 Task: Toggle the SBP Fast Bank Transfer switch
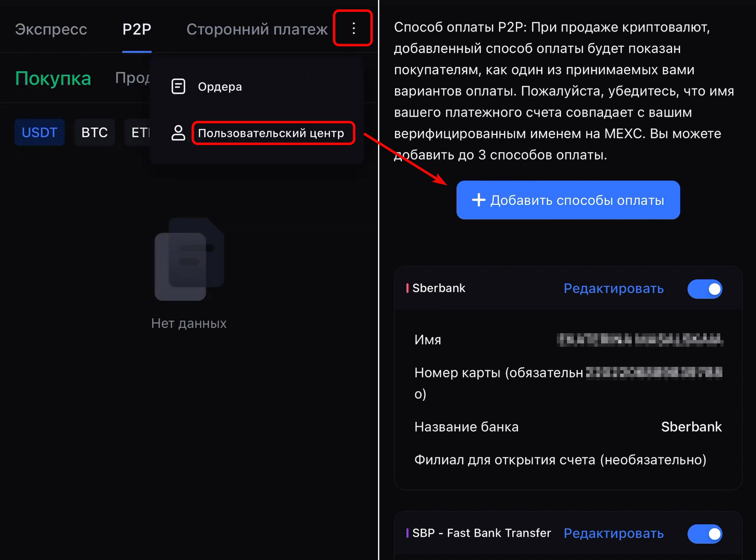[705, 534]
